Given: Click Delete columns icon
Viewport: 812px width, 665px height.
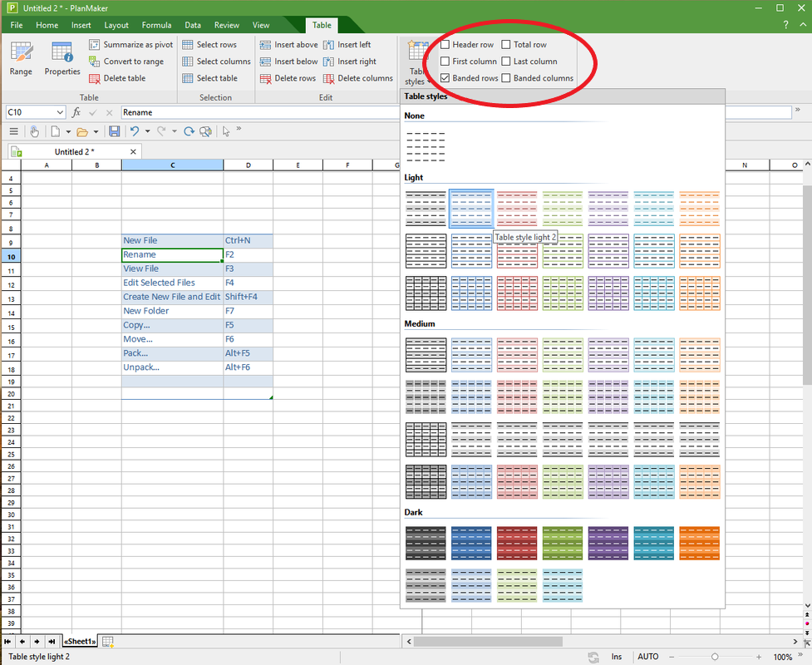Looking at the screenshot, I should pyautogui.click(x=329, y=78).
